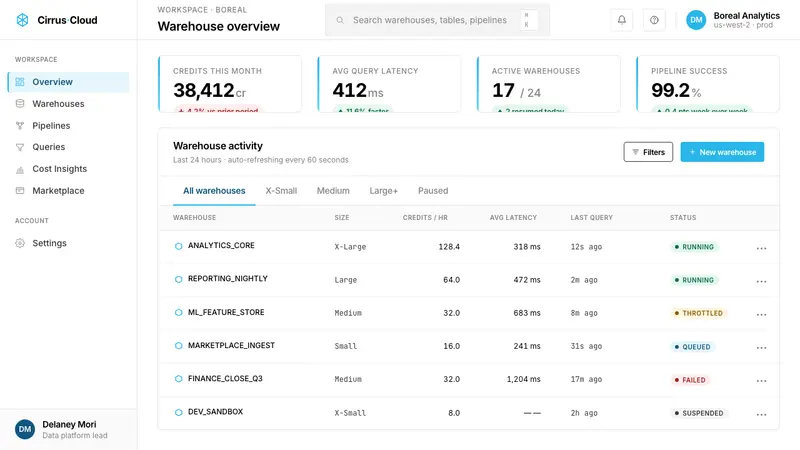Viewport: 800px width, 450px height.
Task: Click the search magnifier icon
Action: coord(340,20)
